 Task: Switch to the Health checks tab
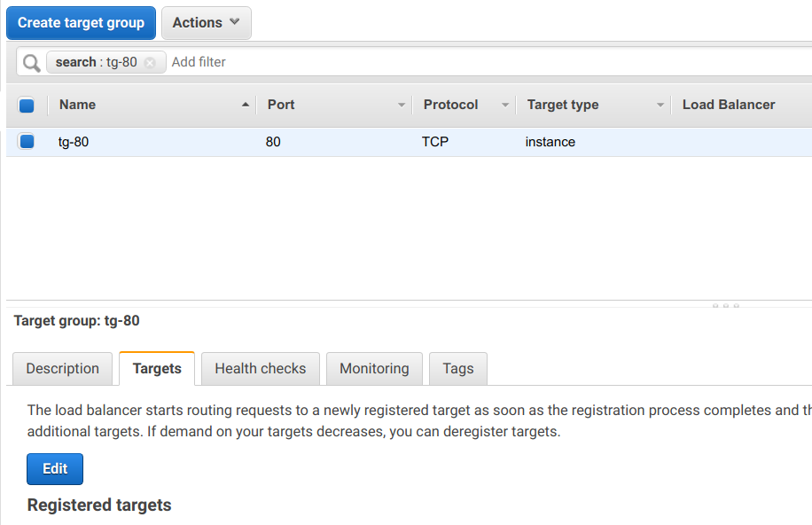point(261,369)
